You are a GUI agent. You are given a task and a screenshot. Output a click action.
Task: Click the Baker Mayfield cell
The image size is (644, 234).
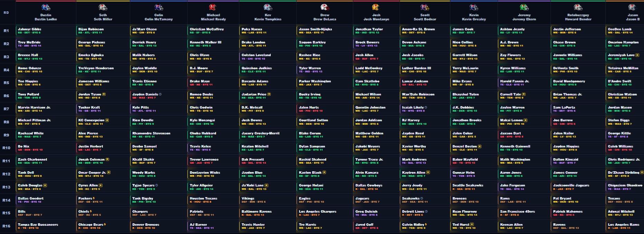pyautogui.click(x=474, y=161)
